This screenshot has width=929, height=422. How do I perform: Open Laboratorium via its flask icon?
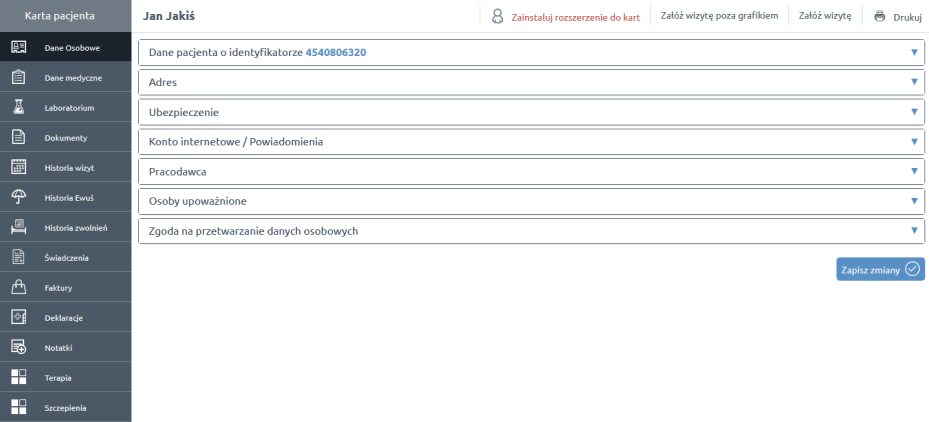[18, 107]
